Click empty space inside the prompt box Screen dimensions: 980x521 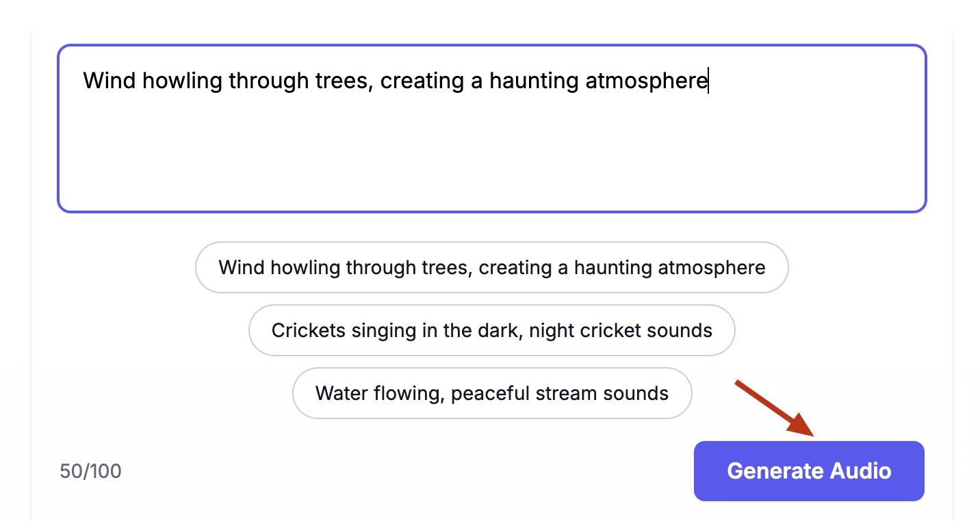[x=491, y=157]
